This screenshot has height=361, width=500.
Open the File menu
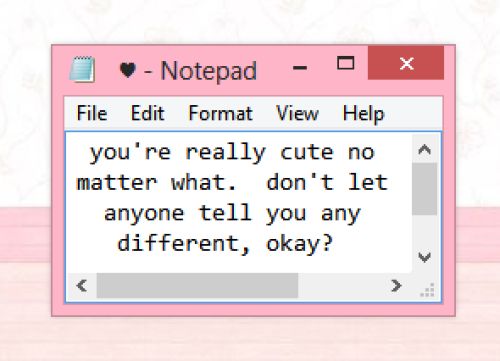click(x=92, y=113)
